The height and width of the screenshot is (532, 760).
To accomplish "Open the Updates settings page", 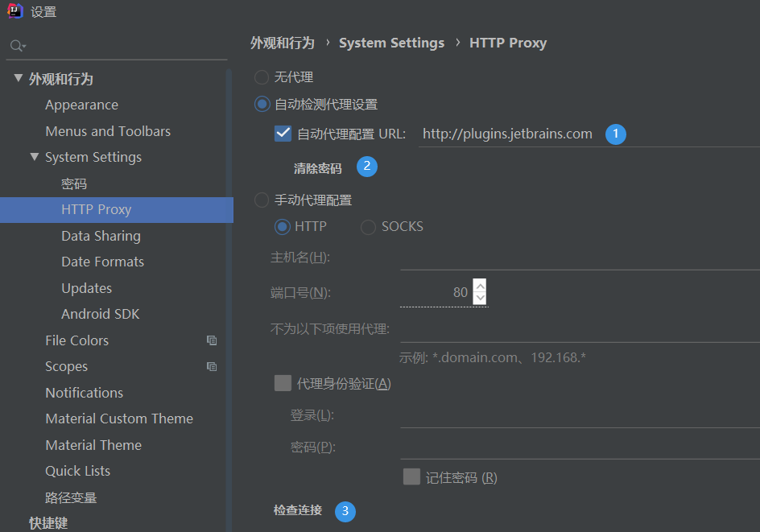I will coord(86,287).
